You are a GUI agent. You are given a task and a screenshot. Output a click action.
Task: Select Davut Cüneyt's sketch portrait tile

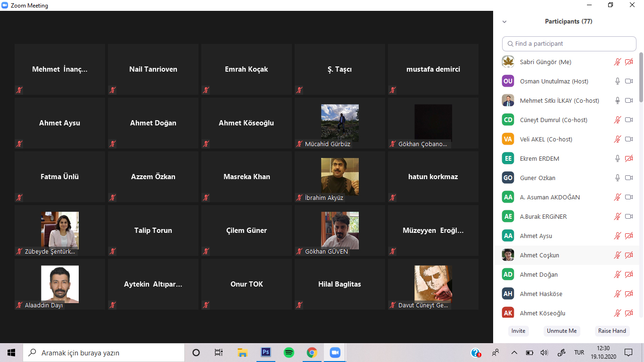point(433,284)
